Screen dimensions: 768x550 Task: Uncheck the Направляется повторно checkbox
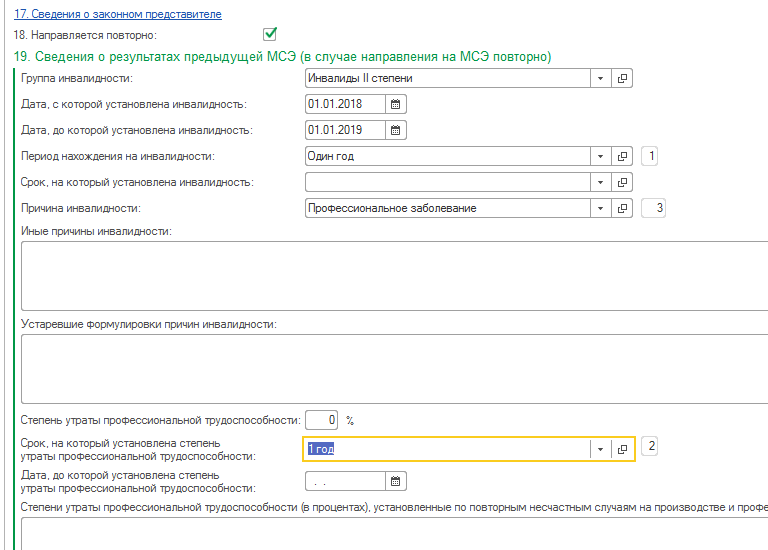point(269,35)
